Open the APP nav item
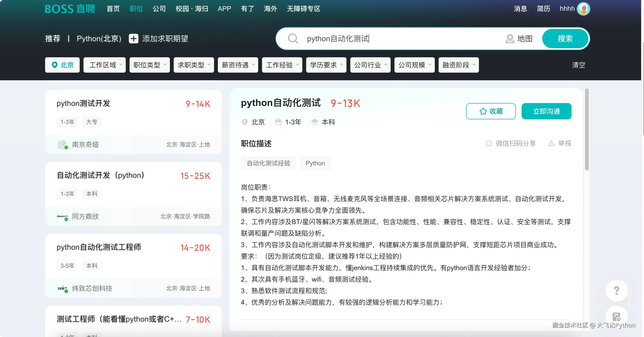This screenshot has height=337, width=644. click(224, 9)
